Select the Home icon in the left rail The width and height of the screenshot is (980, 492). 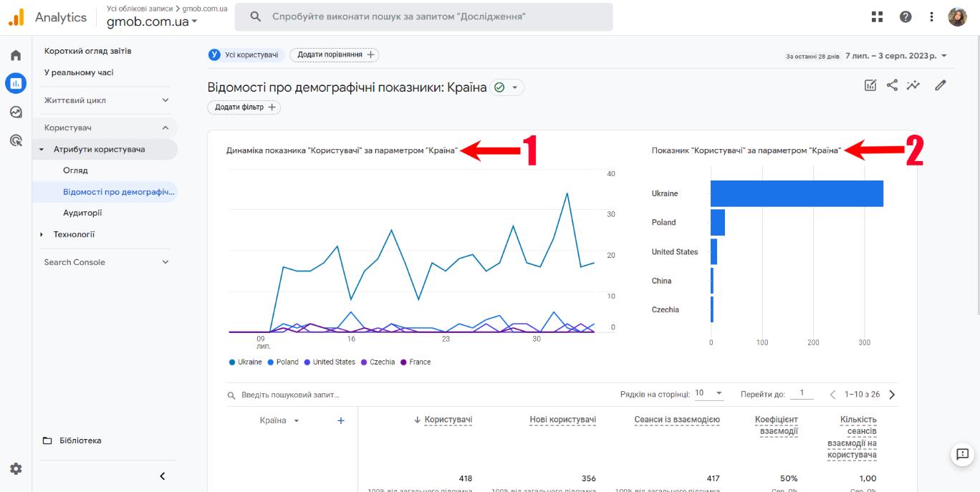point(15,54)
